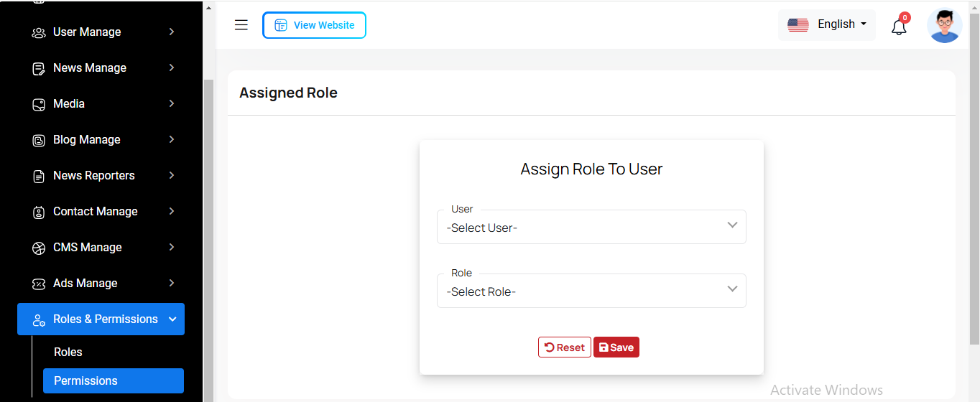This screenshot has width=980, height=402.
Task: Click the CMS Manage globe icon
Action: (x=39, y=248)
